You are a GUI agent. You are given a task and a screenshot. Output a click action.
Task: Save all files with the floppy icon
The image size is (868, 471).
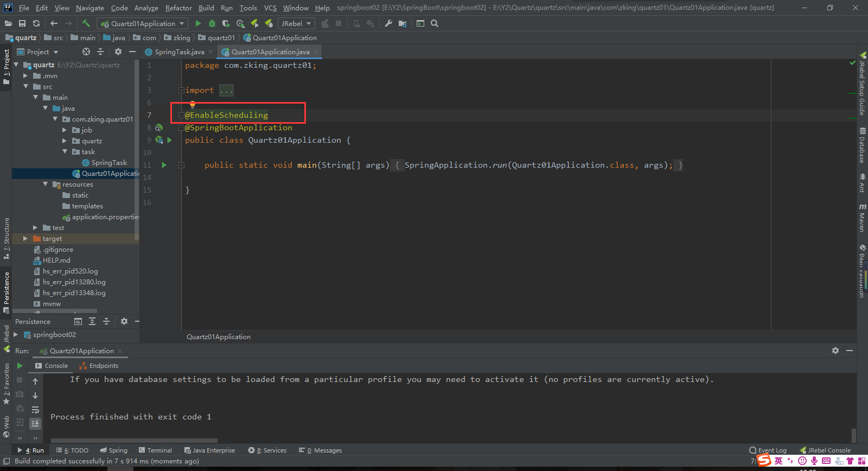click(x=22, y=23)
